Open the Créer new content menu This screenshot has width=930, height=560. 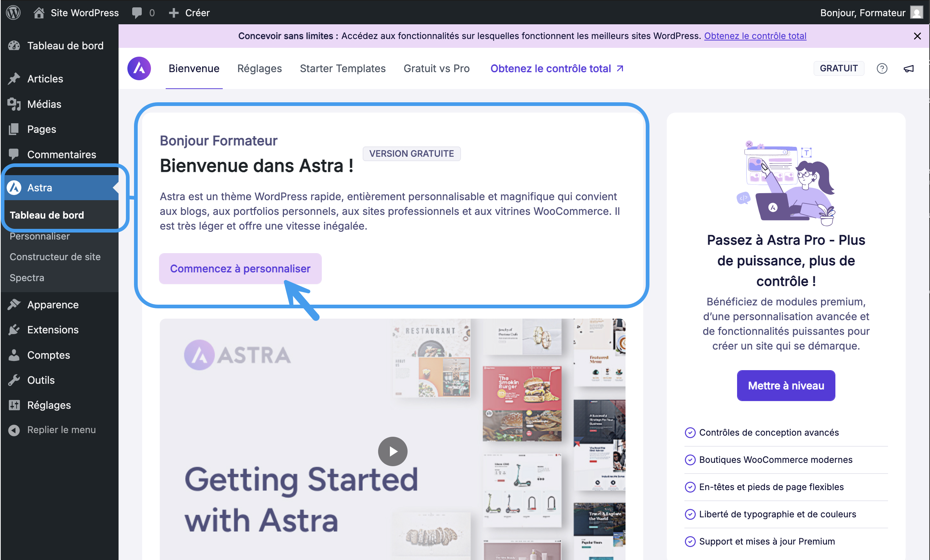(189, 13)
